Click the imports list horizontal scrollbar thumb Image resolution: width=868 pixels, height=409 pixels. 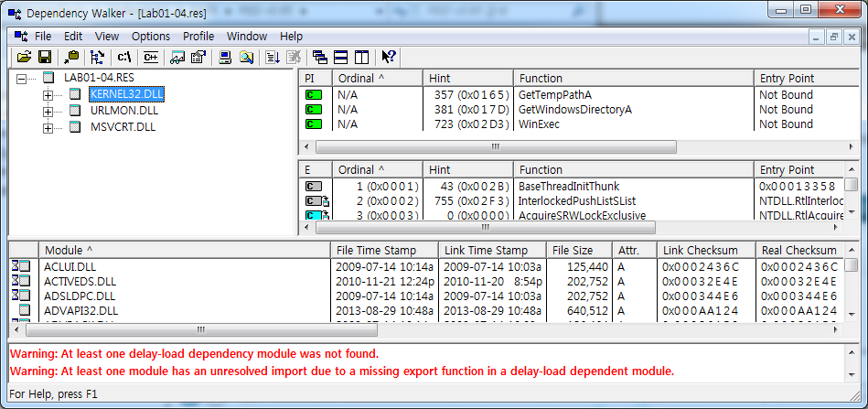[496, 146]
